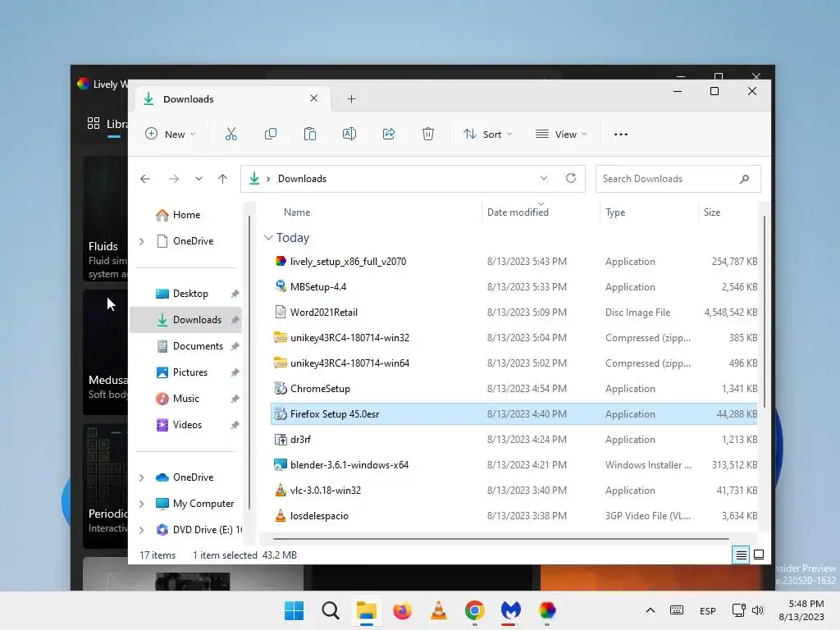Show hidden system tray icons
Screen dimensions: 840x630
(651, 610)
